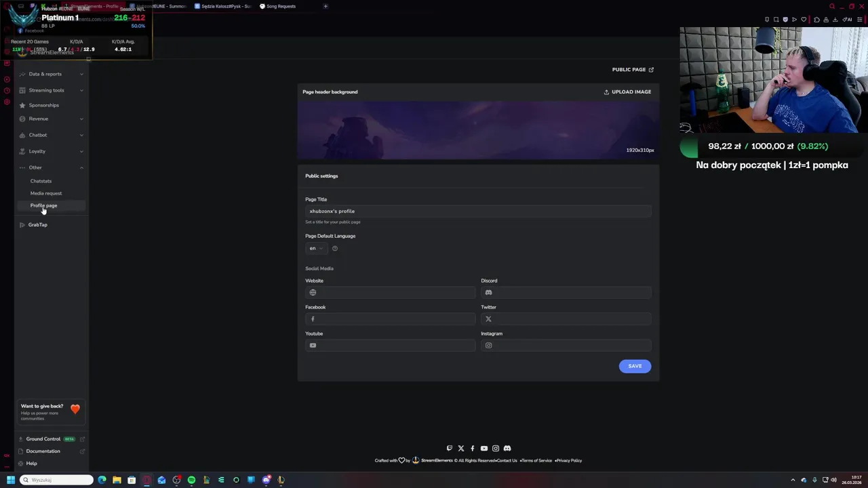Click the Wyszukaj taskbar search box

(x=56, y=480)
